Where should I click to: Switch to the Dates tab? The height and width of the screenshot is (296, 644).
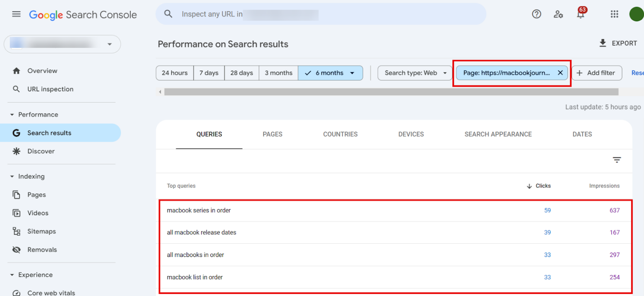coord(582,134)
